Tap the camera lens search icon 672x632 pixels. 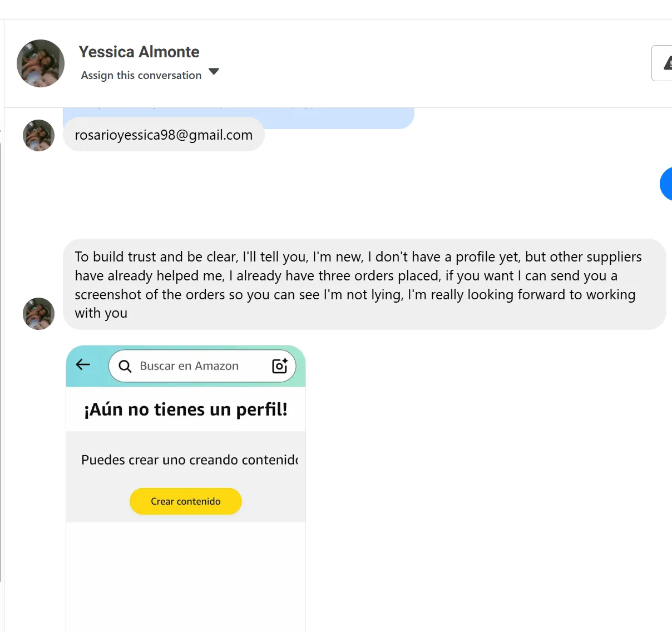coord(279,366)
